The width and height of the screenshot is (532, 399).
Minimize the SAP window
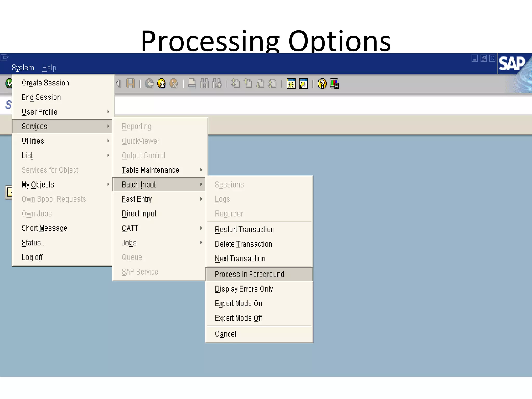pyautogui.click(x=475, y=58)
